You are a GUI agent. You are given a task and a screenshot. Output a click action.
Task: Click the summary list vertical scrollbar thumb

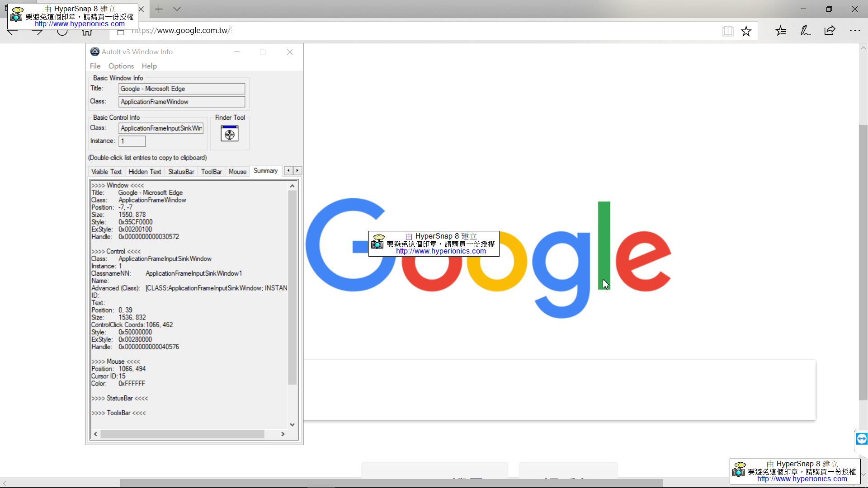[292, 287]
